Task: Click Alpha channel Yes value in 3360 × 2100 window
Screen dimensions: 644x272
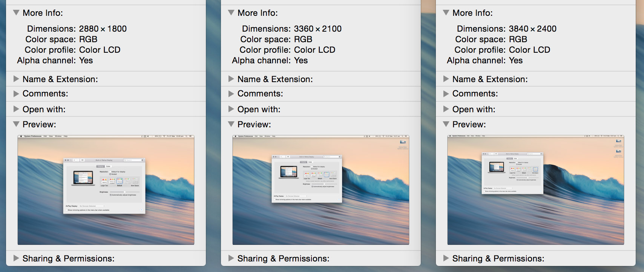Action: coord(301,60)
